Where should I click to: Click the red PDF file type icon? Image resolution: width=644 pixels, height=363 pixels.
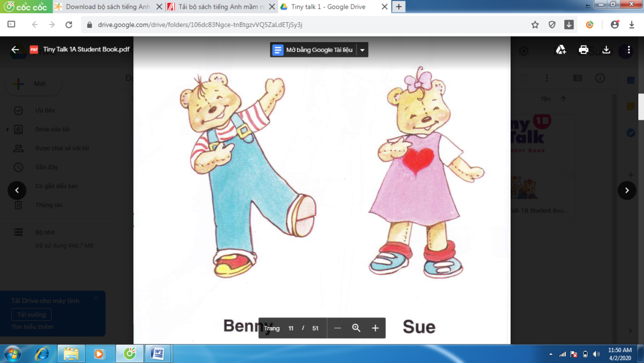click(34, 50)
